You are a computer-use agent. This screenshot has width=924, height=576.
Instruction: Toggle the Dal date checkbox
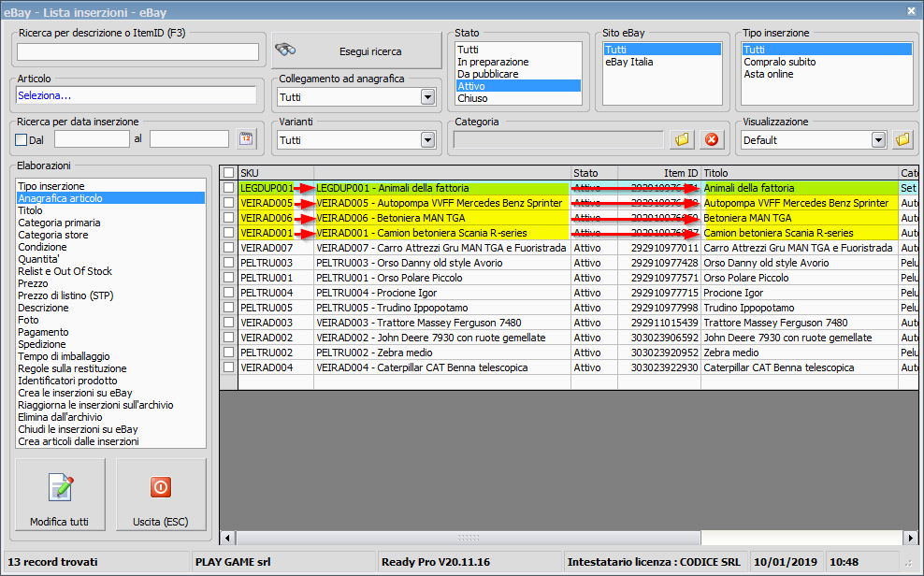pyautogui.click(x=22, y=139)
